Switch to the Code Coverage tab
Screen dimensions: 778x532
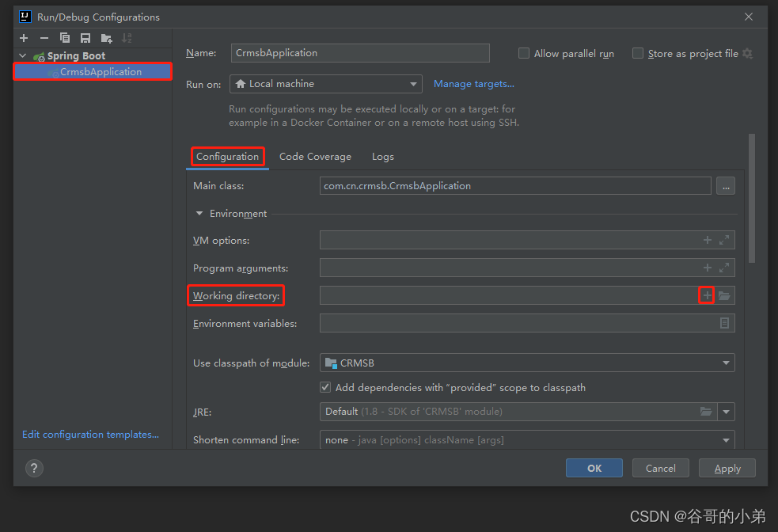[x=315, y=156]
